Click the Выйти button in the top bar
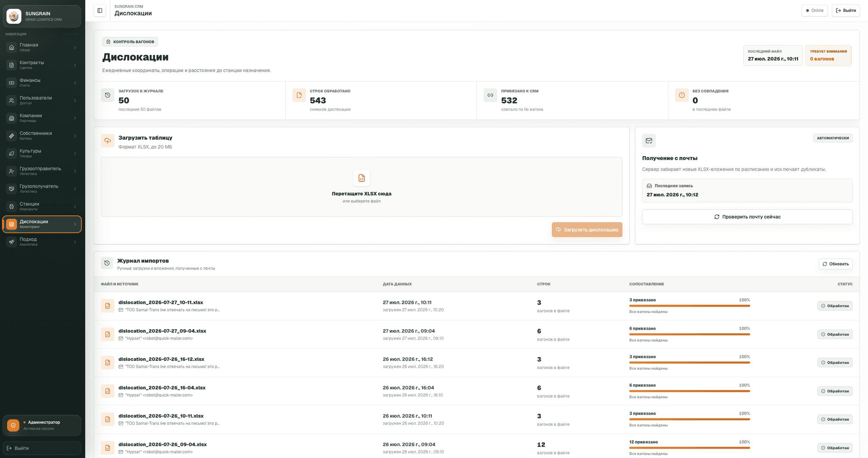868x458 pixels. 846,11
